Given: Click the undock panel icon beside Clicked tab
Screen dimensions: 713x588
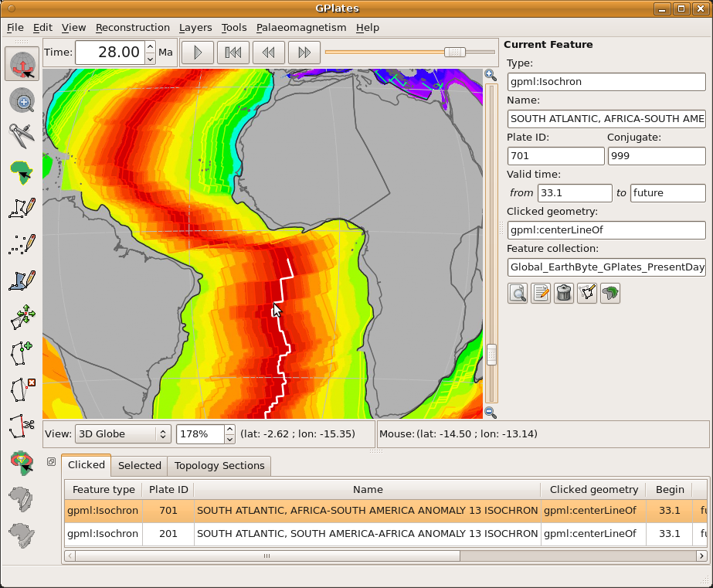Looking at the screenshot, I should pos(52,462).
